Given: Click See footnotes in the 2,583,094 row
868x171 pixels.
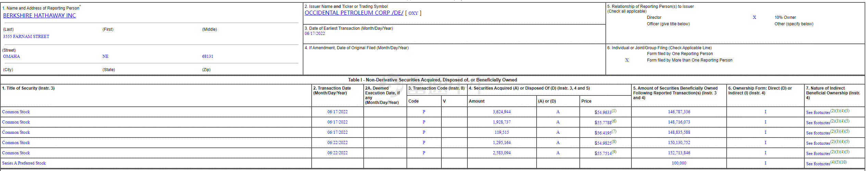Looking at the screenshot, I should [818, 154].
